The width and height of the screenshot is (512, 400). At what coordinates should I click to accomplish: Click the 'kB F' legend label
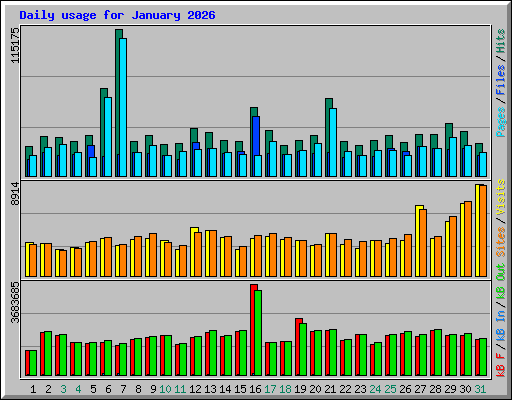[501, 365]
